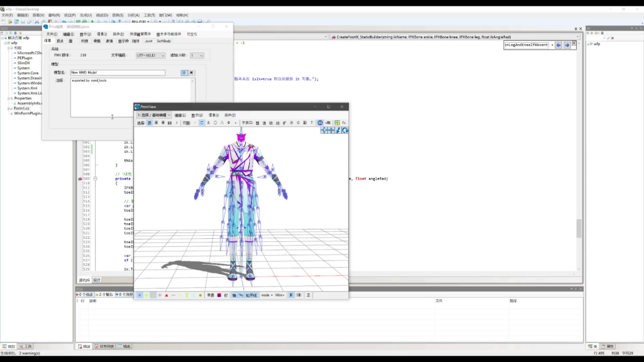The height and width of the screenshot is (362, 644).
Task: Click the red-blue square icon in PmxView bottom bar
Action: click(x=219, y=295)
